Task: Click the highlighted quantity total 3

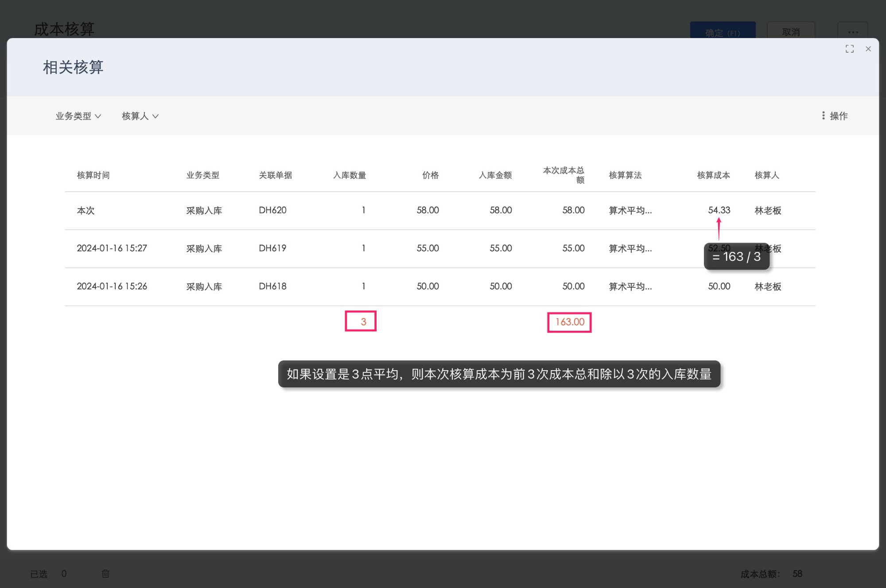Action: tap(361, 321)
